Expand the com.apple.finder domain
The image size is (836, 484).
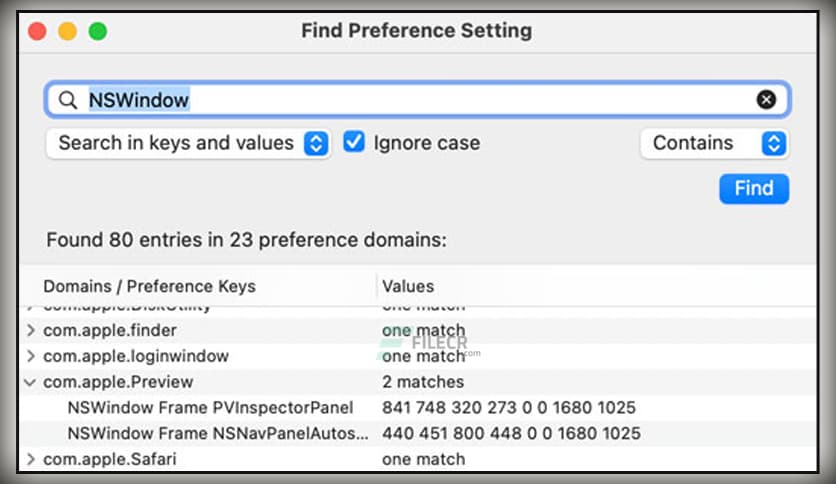(31, 330)
